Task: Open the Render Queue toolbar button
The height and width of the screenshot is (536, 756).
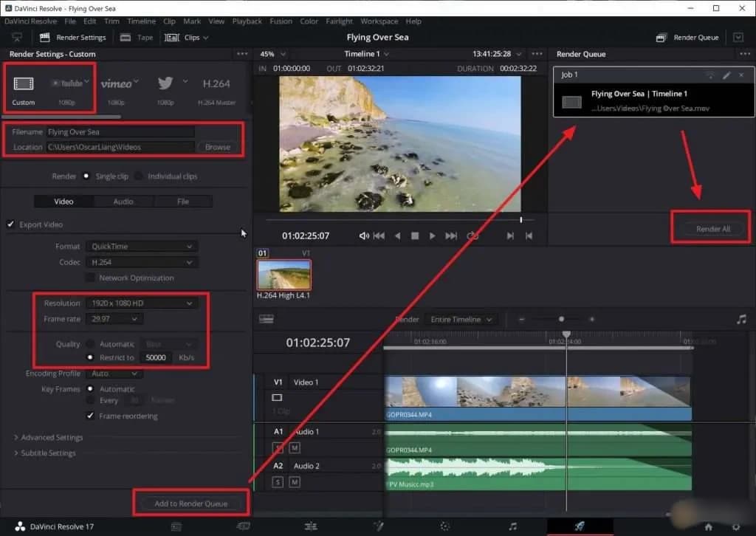Action: pos(687,37)
